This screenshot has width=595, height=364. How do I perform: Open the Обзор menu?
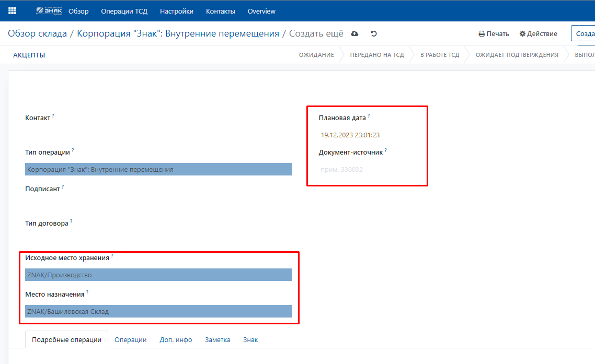(x=78, y=11)
